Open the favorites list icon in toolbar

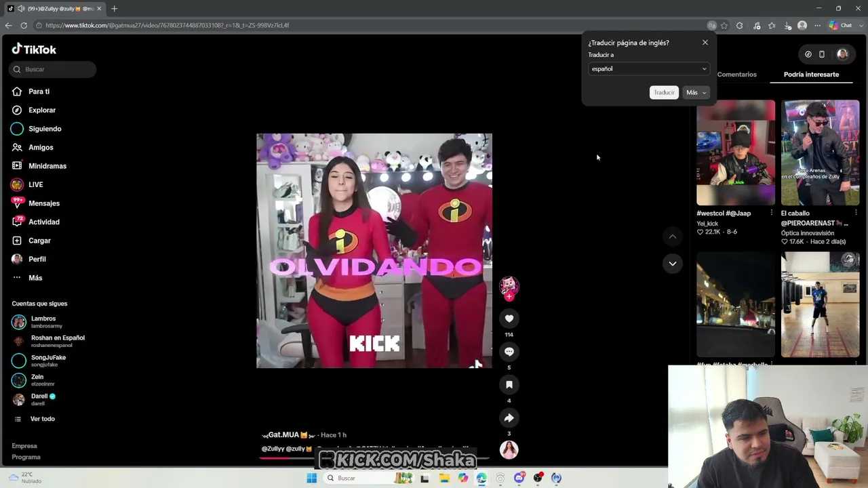772,26
